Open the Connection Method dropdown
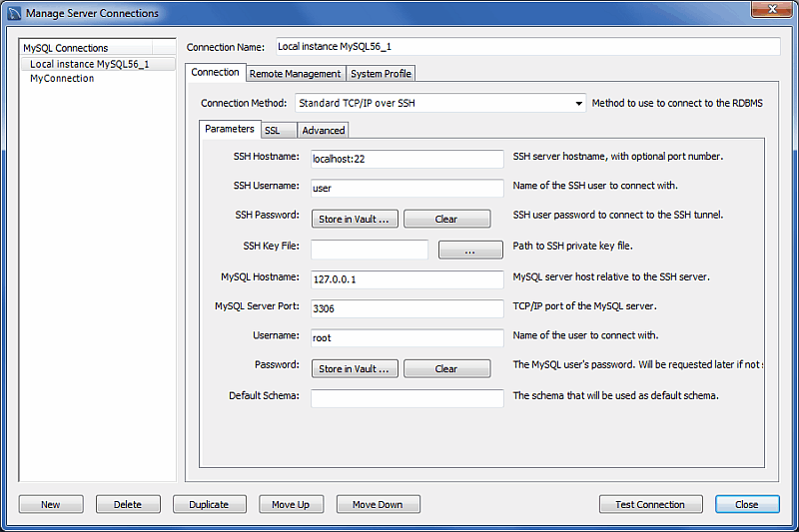This screenshot has height=532, width=799. pyautogui.click(x=440, y=103)
